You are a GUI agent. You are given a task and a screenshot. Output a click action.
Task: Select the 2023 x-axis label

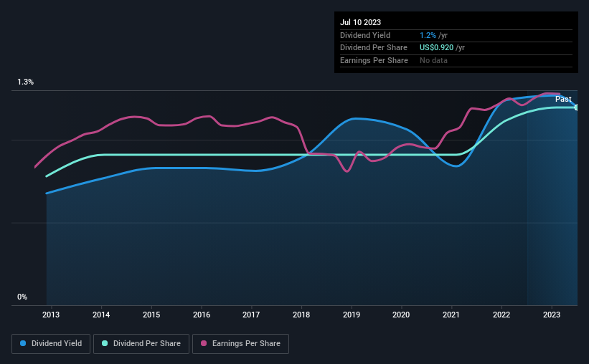tap(552, 315)
